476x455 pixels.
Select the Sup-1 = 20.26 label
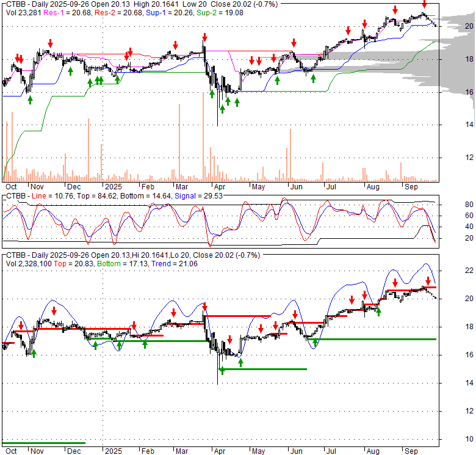(x=170, y=13)
